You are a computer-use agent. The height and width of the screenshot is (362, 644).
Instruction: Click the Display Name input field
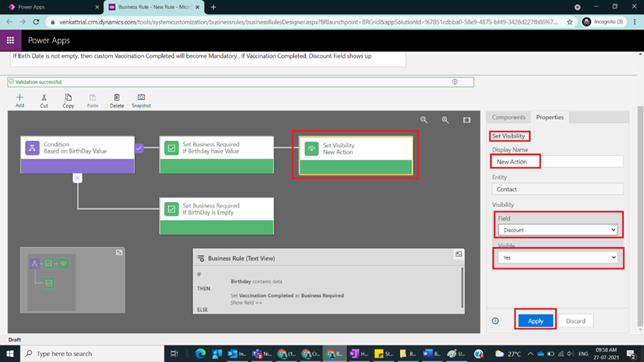558,162
